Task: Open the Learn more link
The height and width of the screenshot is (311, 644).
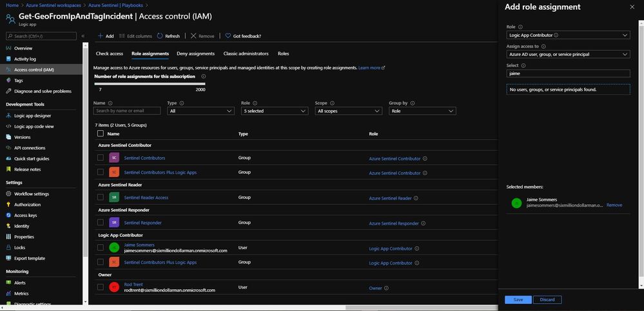Action: pyautogui.click(x=371, y=68)
